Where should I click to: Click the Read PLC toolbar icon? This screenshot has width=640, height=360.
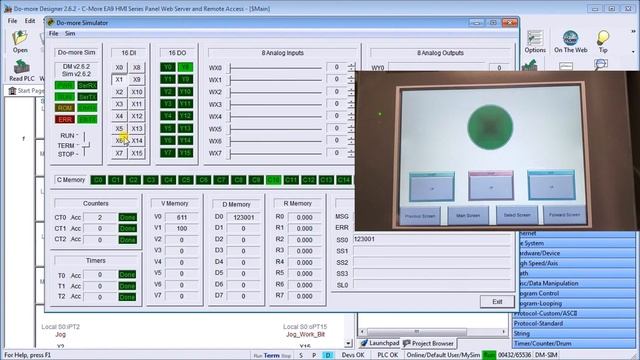[22, 71]
